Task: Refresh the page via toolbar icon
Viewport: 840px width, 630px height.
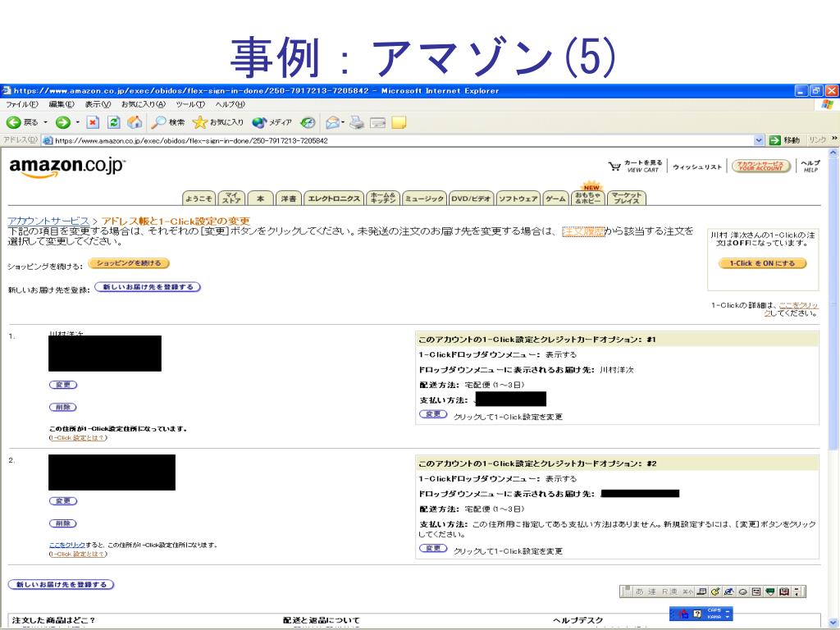Action: click(113, 123)
